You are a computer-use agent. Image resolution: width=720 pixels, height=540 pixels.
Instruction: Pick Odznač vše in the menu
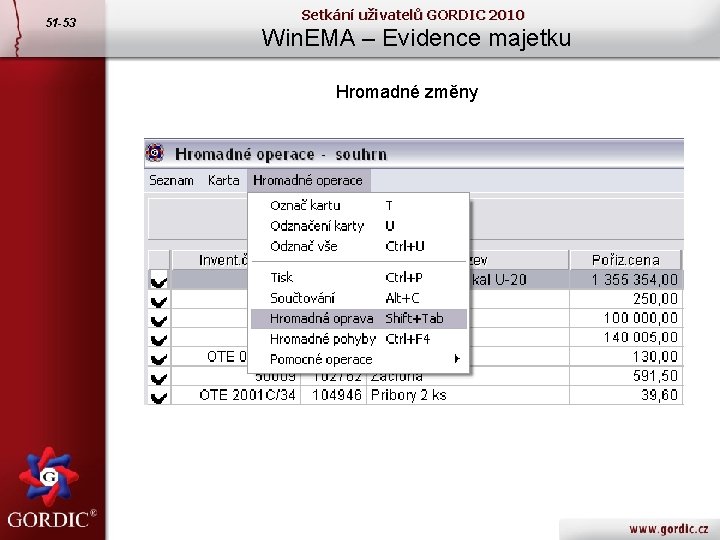(x=359, y=247)
